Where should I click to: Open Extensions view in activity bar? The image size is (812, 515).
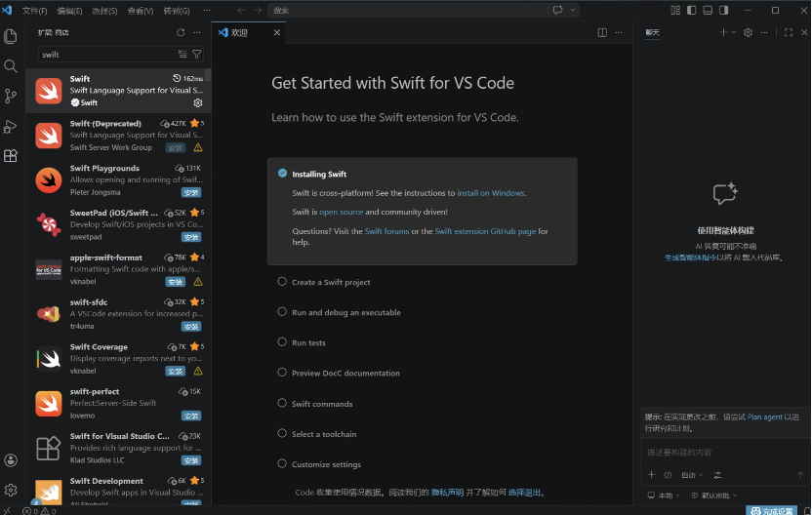11,156
